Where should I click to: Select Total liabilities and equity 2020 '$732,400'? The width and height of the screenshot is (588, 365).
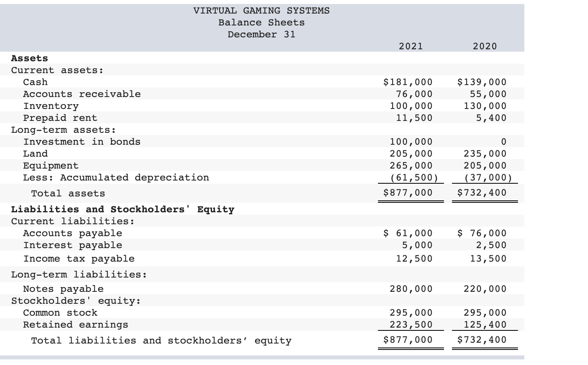click(x=482, y=340)
